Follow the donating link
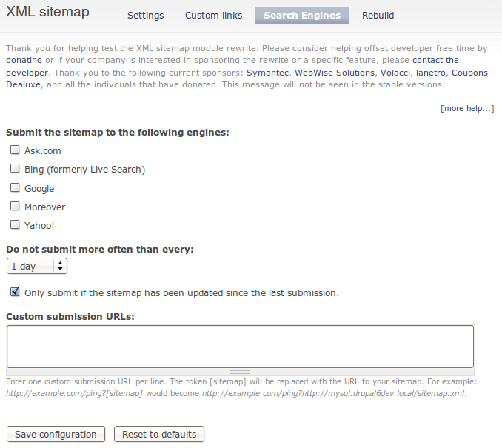502x448 pixels. tap(24, 60)
